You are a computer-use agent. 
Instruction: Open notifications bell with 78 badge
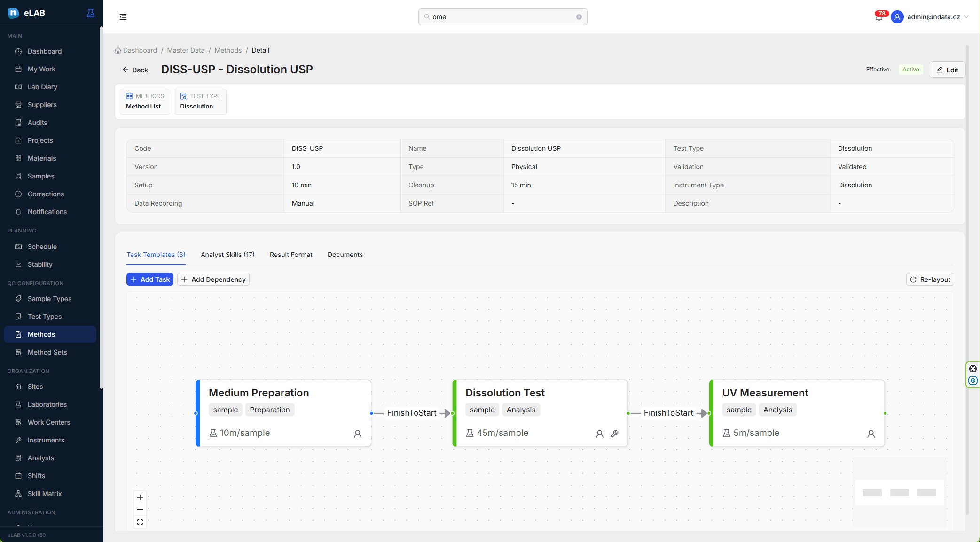(879, 17)
